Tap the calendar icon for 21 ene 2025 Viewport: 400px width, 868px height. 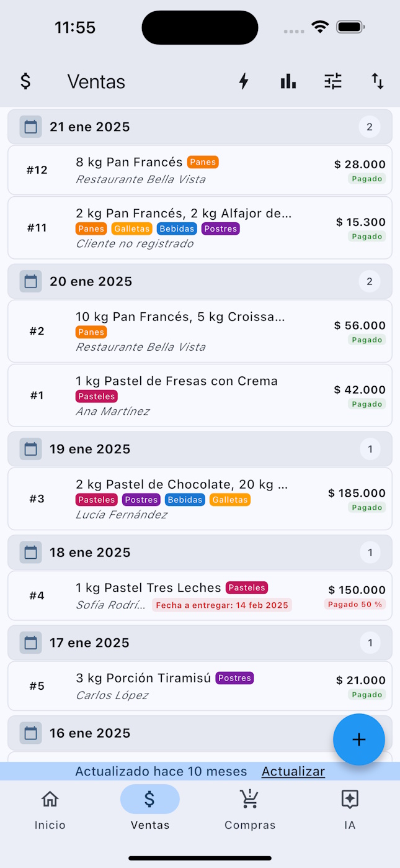tap(30, 127)
